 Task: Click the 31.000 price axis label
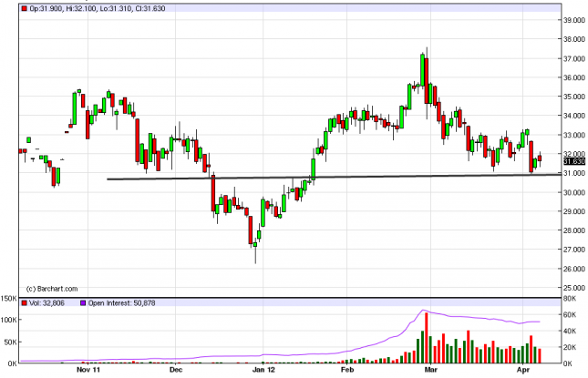pyautogui.click(x=573, y=173)
